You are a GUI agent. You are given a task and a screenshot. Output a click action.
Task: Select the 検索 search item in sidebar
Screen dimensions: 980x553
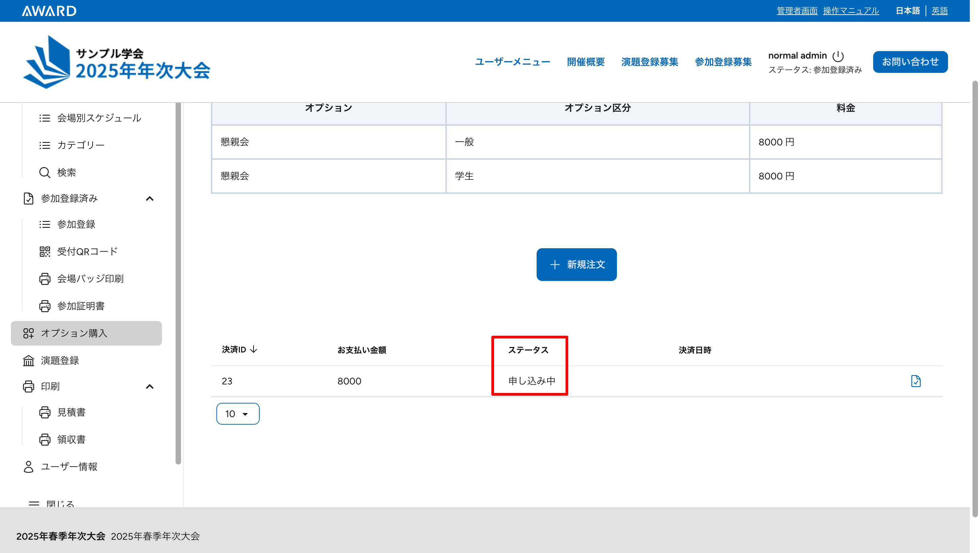pyautogui.click(x=66, y=172)
